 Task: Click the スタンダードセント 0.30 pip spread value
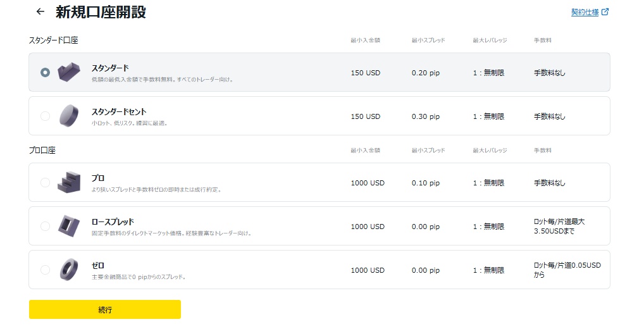[425, 116]
